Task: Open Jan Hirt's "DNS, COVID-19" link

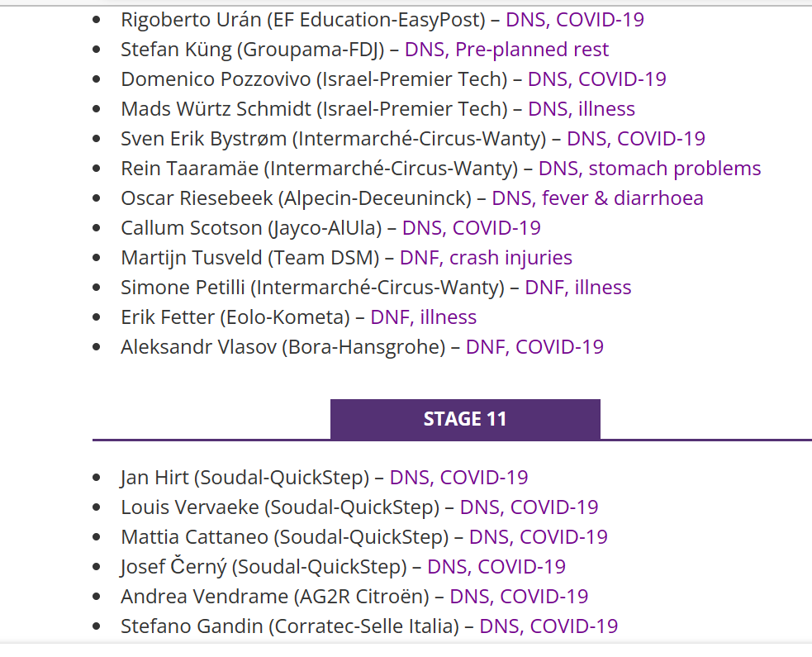Action: [458, 478]
